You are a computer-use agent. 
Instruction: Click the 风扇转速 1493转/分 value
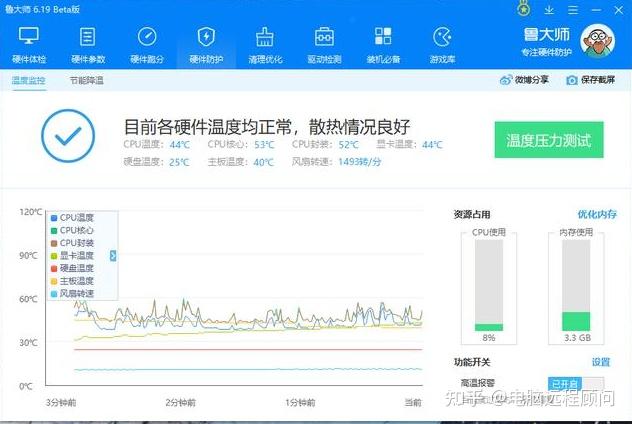tap(360, 162)
